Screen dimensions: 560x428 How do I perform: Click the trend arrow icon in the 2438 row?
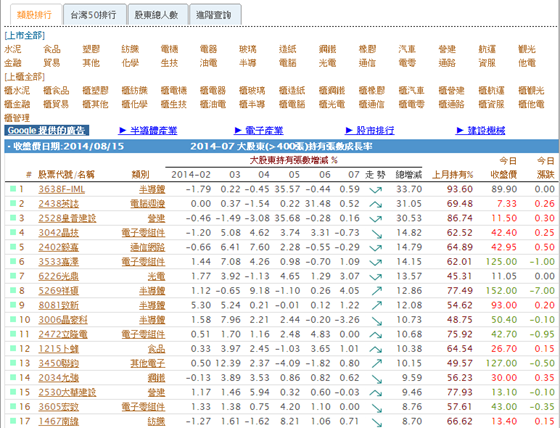pyautogui.click(x=376, y=204)
